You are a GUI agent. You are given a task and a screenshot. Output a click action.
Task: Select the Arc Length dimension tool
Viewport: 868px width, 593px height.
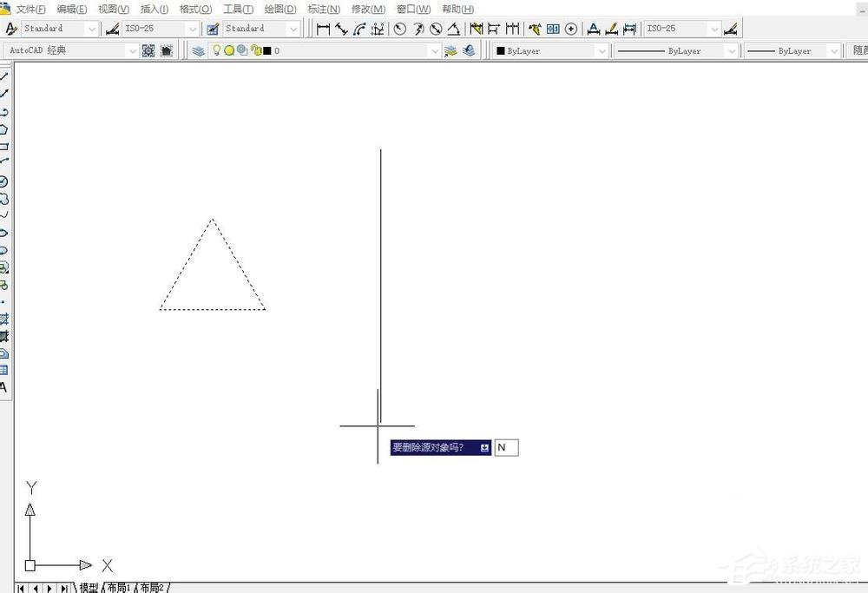360,29
